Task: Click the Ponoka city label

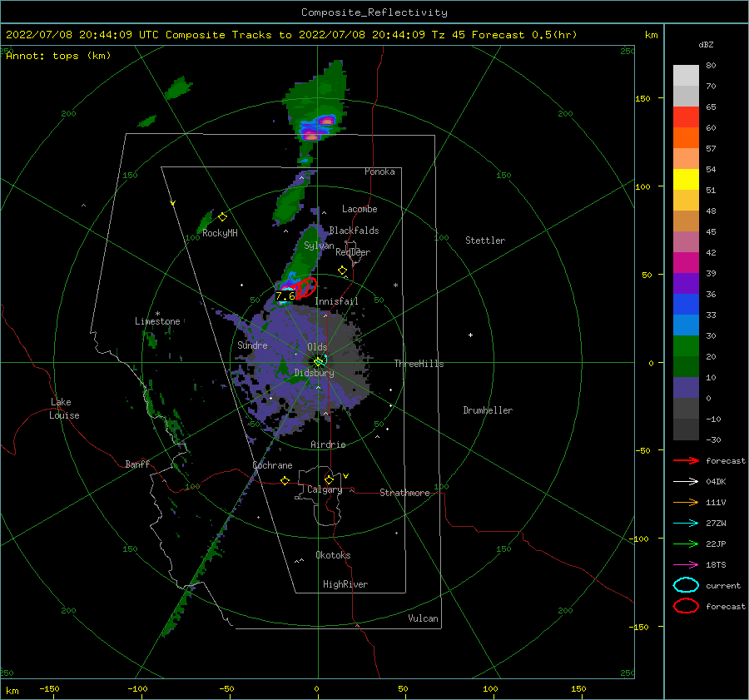Action: [379, 171]
